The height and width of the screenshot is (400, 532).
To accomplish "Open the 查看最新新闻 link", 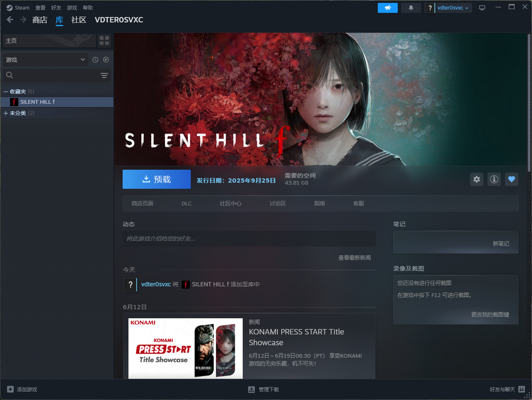I will (x=354, y=258).
